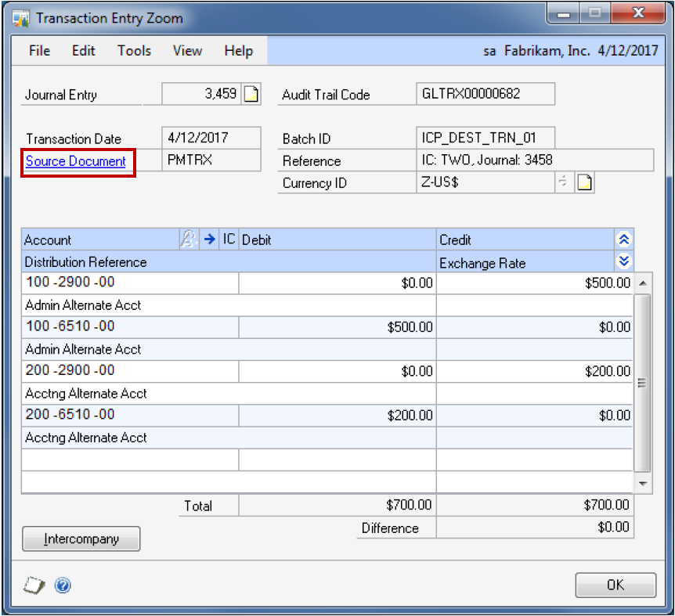Collapse rows with the double up-arrow button
675x616 pixels.
tap(623, 240)
